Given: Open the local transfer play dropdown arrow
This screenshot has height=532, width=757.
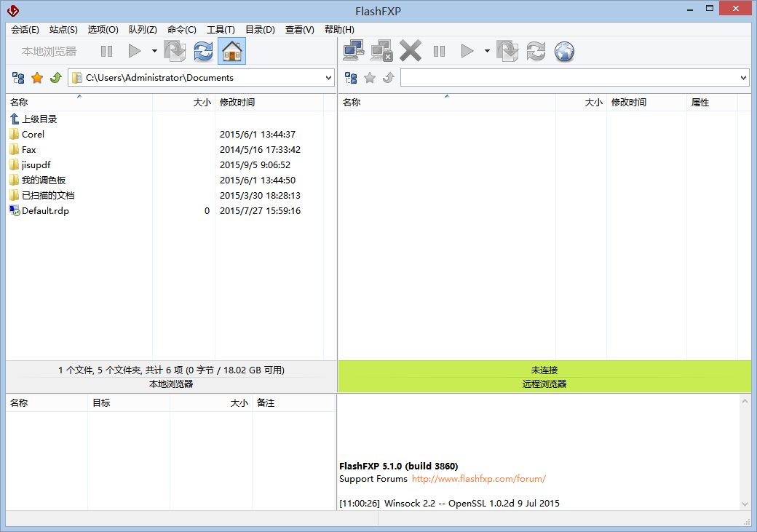Looking at the screenshot, I should (154, 51).
